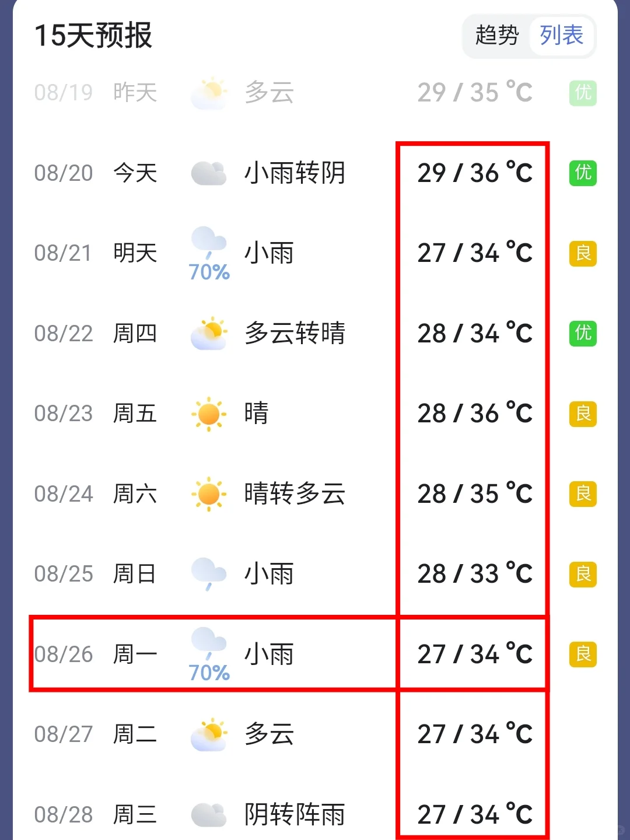Open 优 air quality badge for 08/22
630x840 pixels.
click(583, 333)
